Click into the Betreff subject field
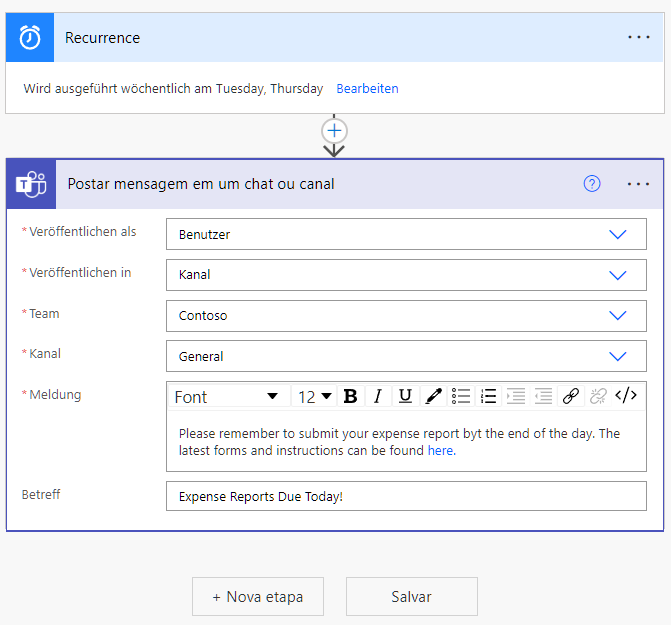The image size is (671, 625). (x=406, y=496)
